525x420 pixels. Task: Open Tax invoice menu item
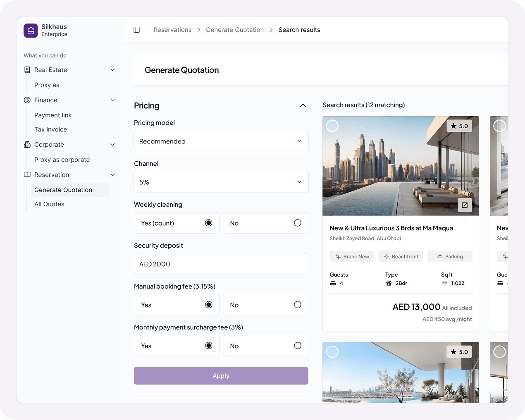(50, 129)
